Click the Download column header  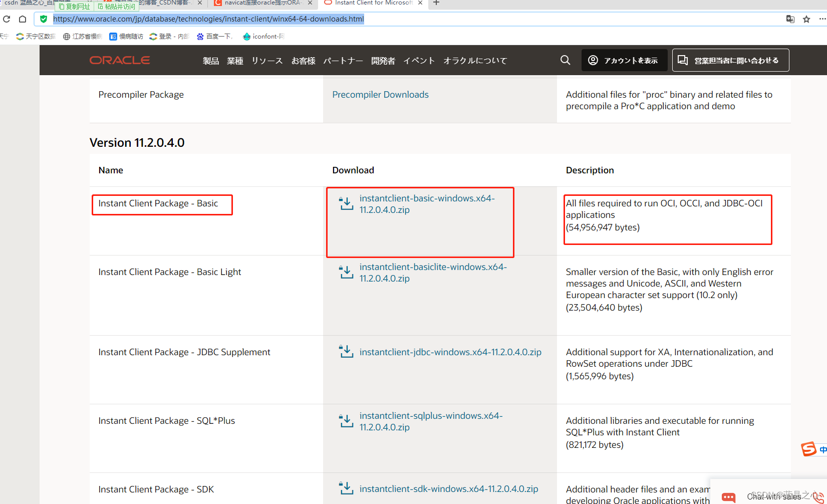353,170
